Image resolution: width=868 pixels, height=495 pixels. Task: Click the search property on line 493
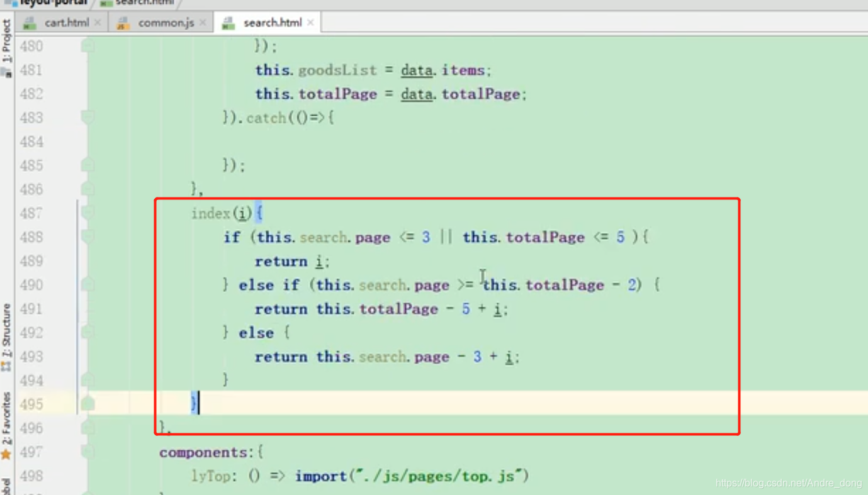[x=384, y=357]
